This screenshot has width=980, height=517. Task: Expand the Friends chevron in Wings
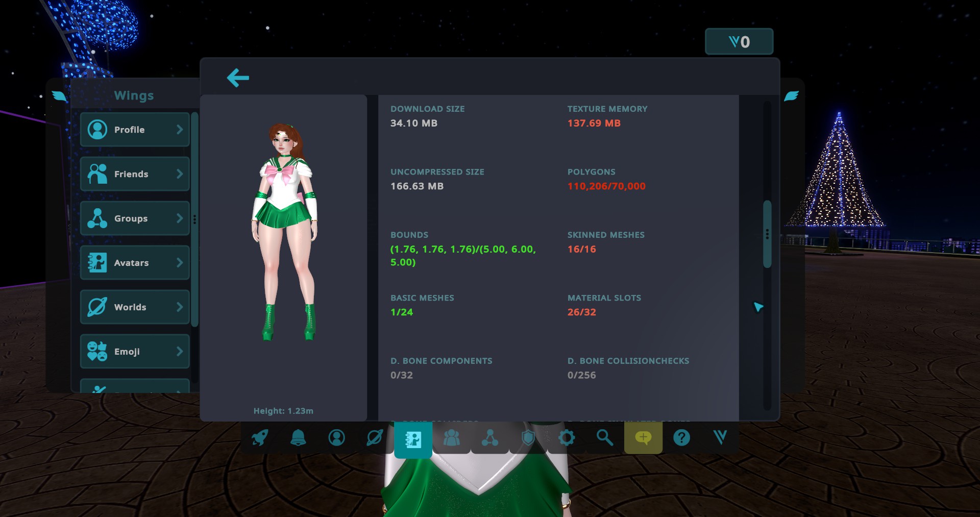180,174
